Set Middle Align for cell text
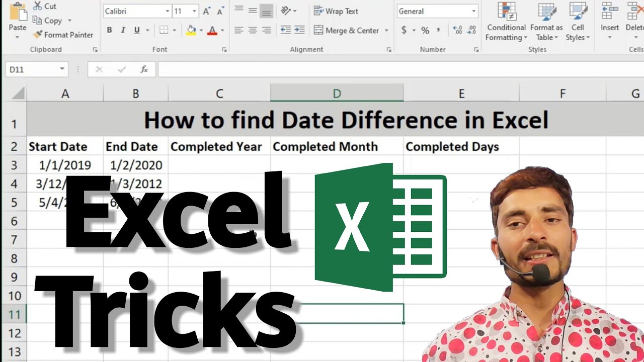The width and height of the screenshot is (644, 362). pyautogui.click(x=253, y=10)
